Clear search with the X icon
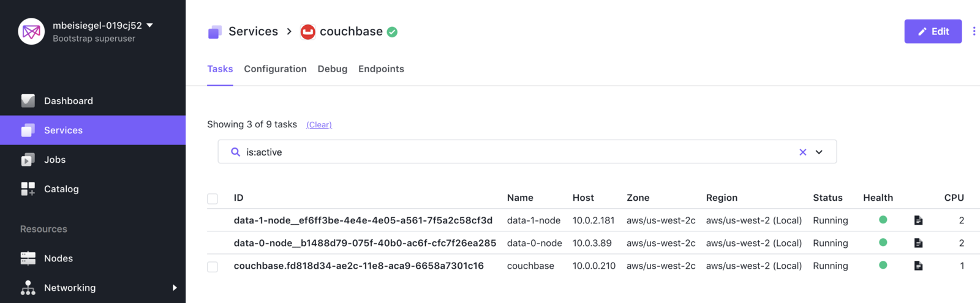Image resolution: width=980 pixels, height=303 pixels. pyautogui.click(x=802, y=152)
